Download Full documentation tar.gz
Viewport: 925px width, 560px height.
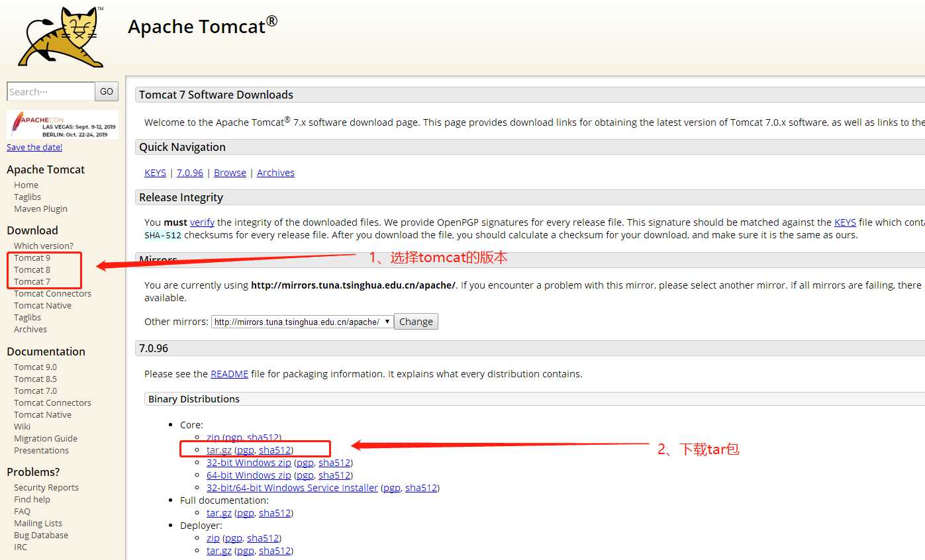tap(219, 513)
